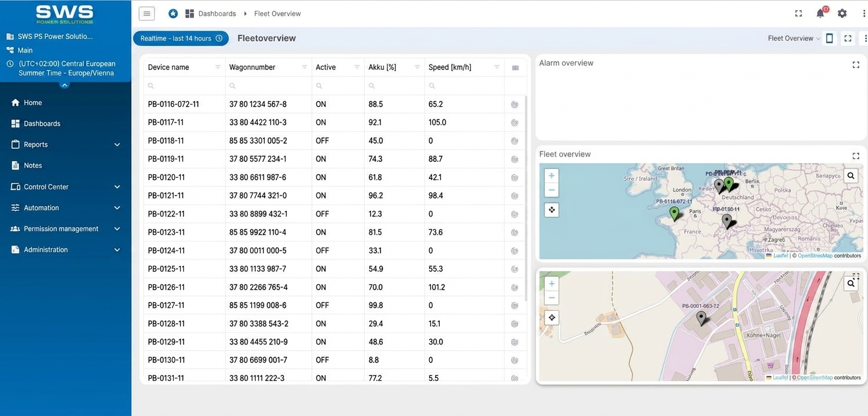Select green marker PB-0116-072-11 on Europe map
The width and height of the screenshot is (868, 416).
[674, 213]
